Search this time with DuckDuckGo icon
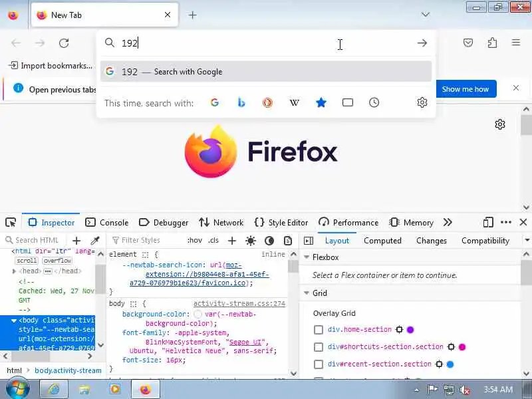 pyautogui.click(x=267, y=102)
